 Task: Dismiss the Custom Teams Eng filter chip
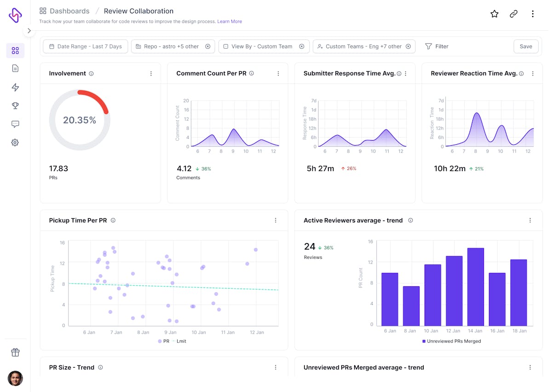click(408, 46)
